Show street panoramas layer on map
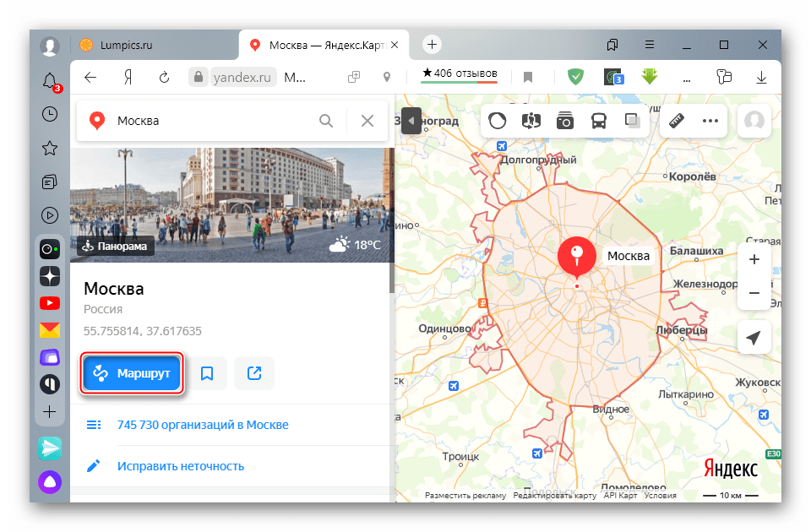Viewport: 811px width, 532px height. [x=531, y=121]
